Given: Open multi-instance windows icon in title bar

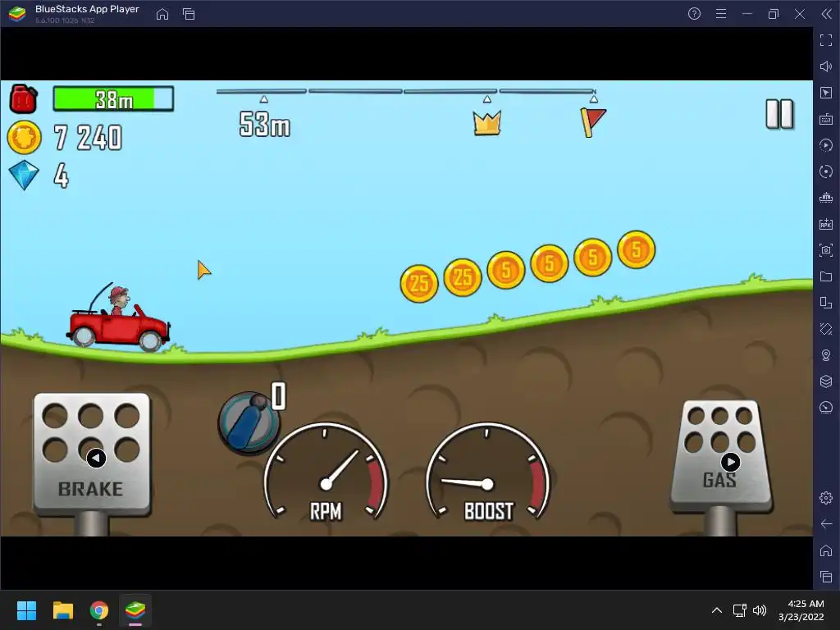Looking at the screenshot, I should coord(189,14).
